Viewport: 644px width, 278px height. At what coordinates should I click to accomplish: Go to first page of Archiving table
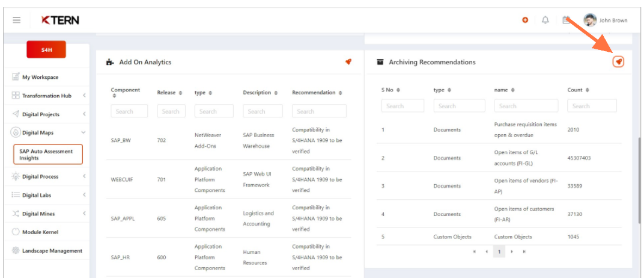[x=475, y=252]
